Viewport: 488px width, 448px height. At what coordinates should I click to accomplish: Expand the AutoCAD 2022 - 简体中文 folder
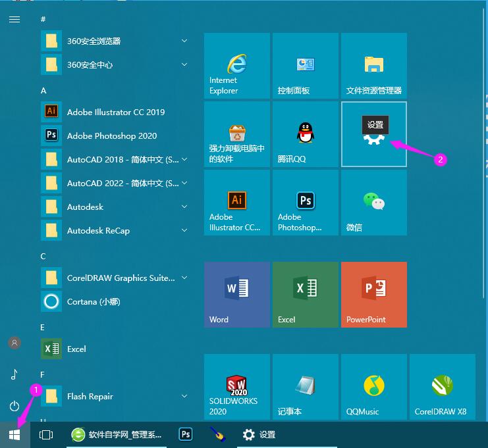coord(115,183)
